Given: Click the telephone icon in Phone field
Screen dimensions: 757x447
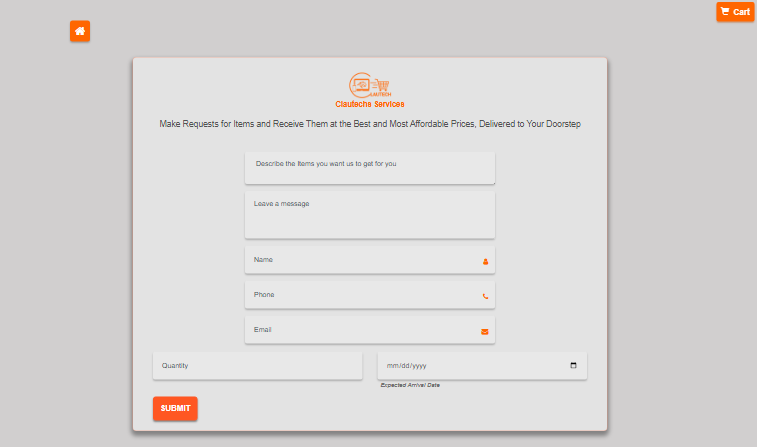Looking at the screenshot, I should (485, 296).
